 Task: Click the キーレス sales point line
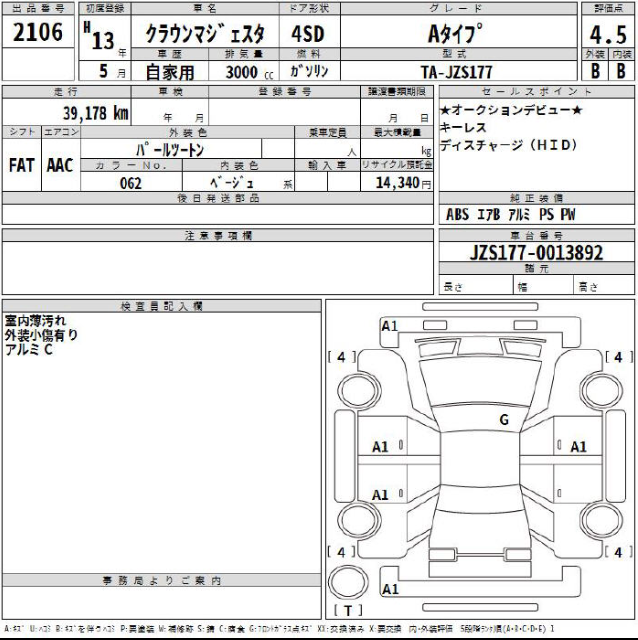[x=461, y=126]
